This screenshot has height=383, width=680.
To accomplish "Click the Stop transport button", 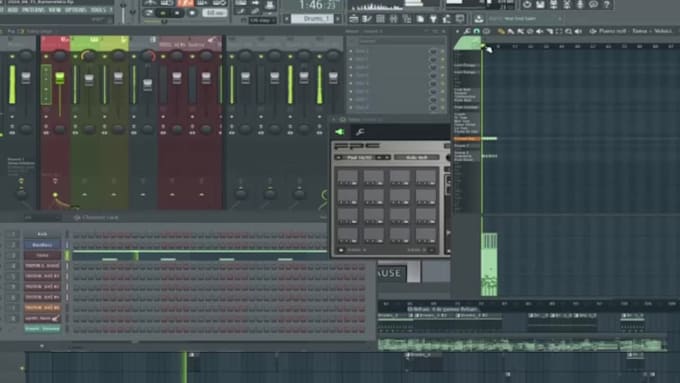I will (x=177, y=13).
